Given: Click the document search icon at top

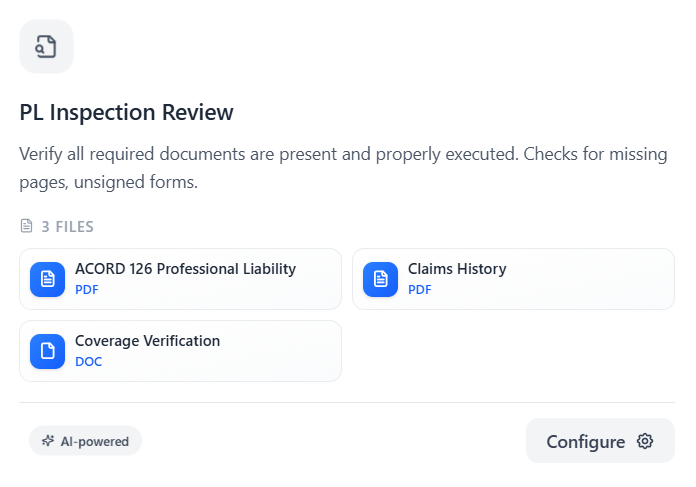Looking at the screenshot, I should click(x=46, y=46).
